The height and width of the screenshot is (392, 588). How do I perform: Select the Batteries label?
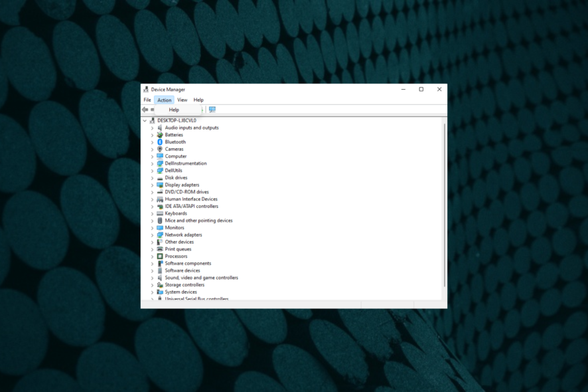[174, 135]
